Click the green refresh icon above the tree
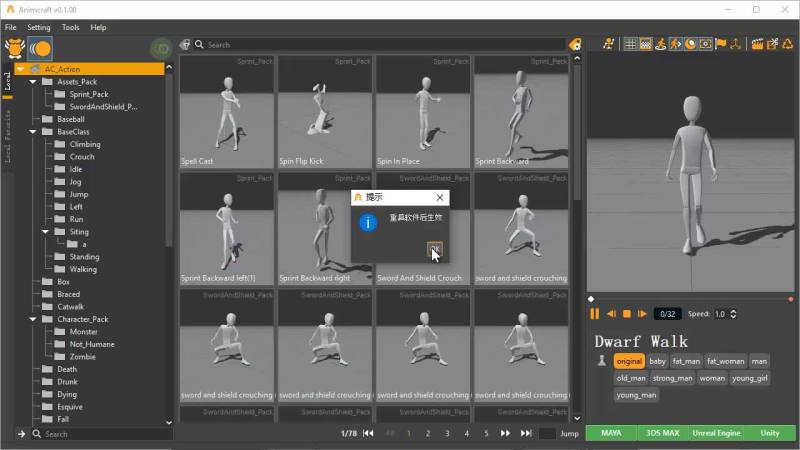This screenshot has width=800, height=450. point(162,49)
